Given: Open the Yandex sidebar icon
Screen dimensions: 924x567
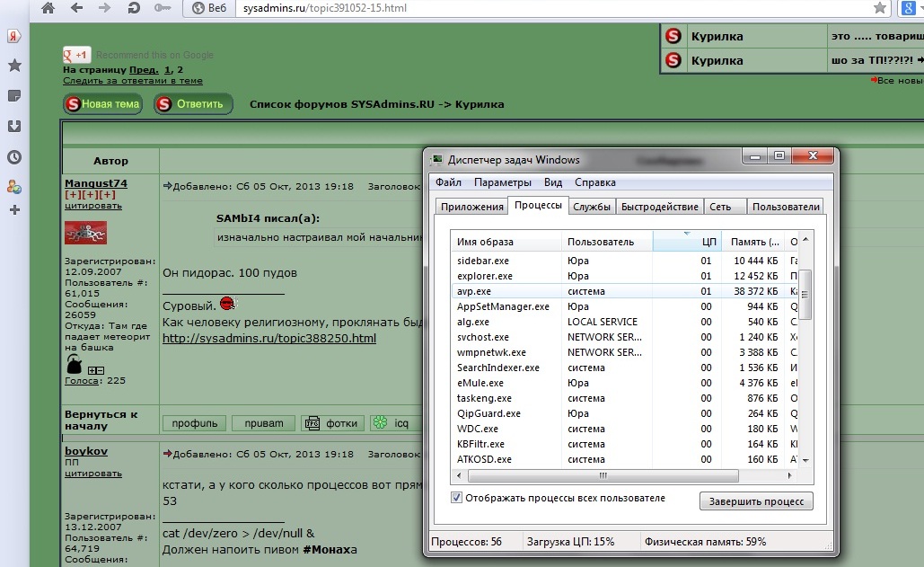Looking at the screenshot, I should tap(14, 36).
